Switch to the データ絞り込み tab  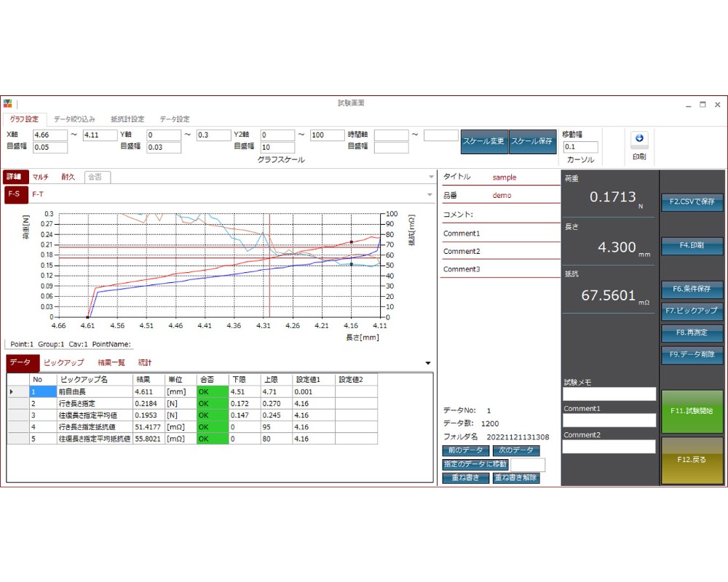click(74, 119)
